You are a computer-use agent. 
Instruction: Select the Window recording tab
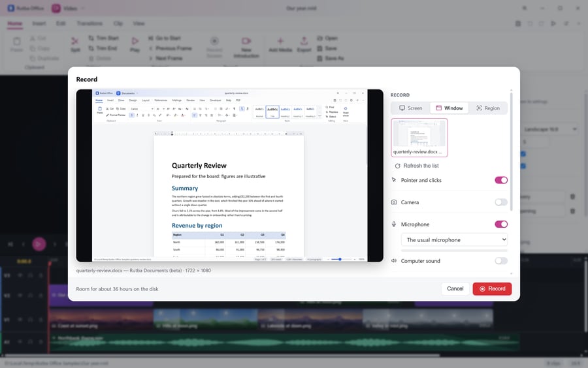tap(449, 108)
